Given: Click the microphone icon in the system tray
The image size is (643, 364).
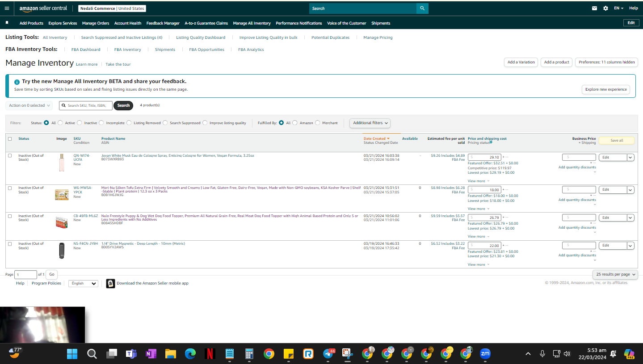Looking at the screenshot, I should (x=542, y=354).
